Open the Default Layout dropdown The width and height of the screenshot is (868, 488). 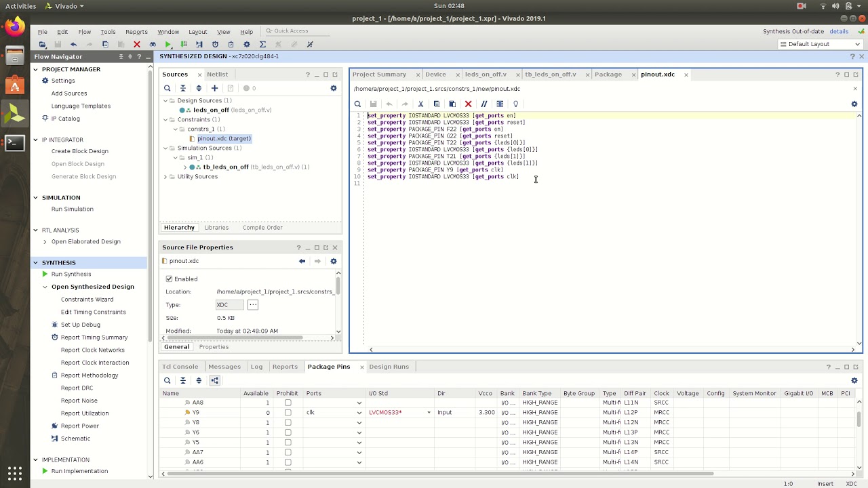[x=820, y=44]
